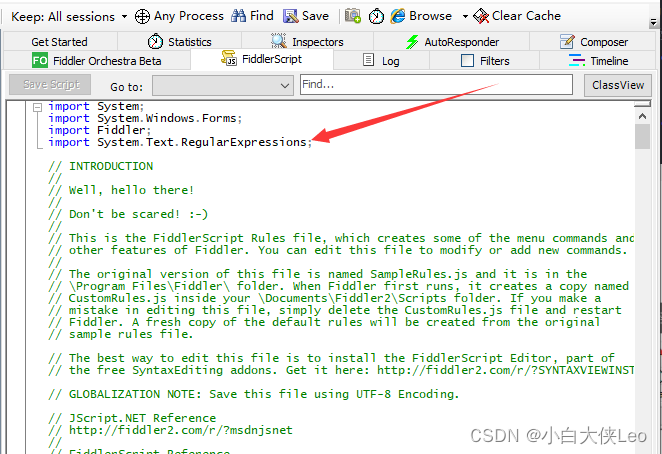Click the split-view handle above scrollbar
The width and height of the screenshot is (662, 454).
(642, 104)
